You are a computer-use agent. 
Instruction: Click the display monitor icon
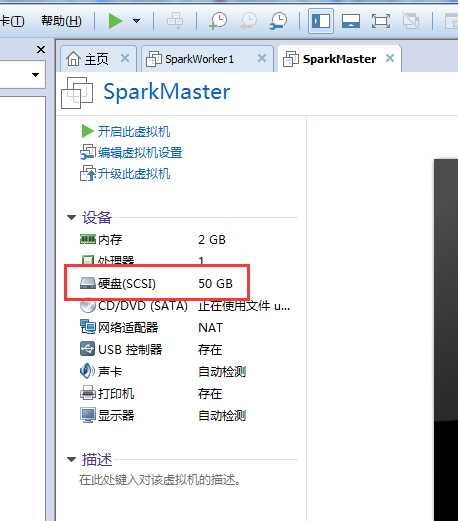(x=88, y=415)
